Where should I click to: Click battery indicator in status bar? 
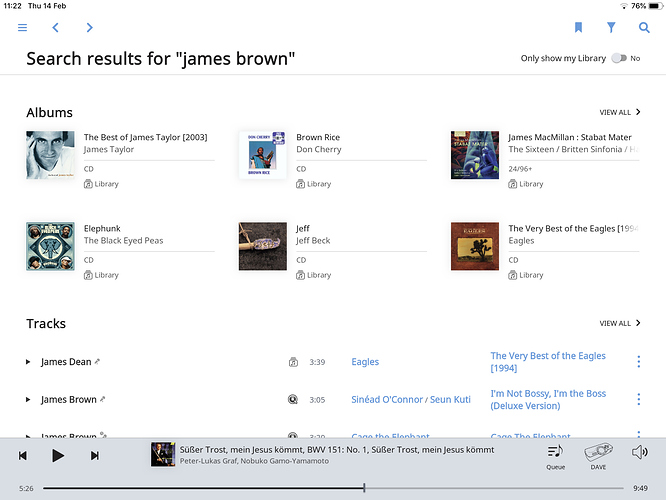[x=655, y=6]
